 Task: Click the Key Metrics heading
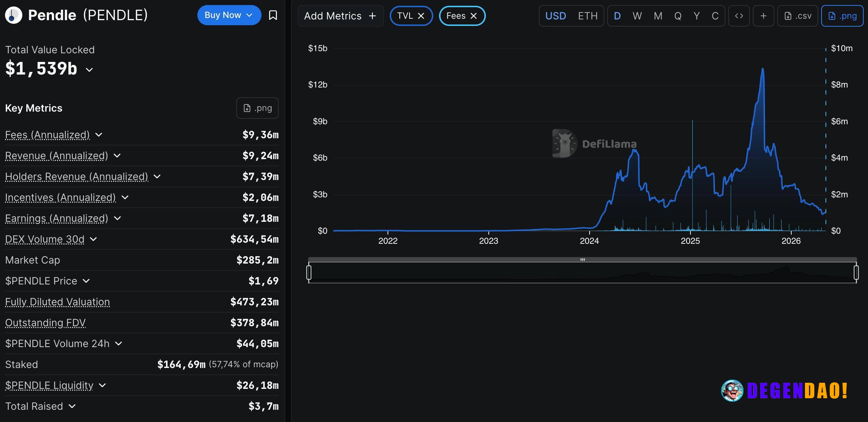tap(34, 108)
